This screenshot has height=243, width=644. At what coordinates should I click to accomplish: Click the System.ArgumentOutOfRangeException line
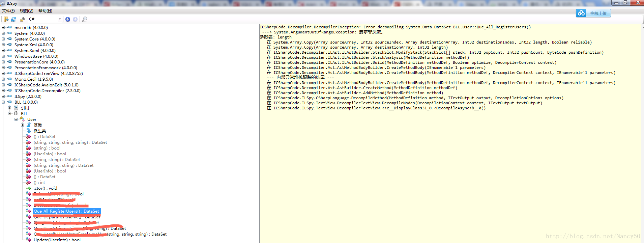[322, 32]
